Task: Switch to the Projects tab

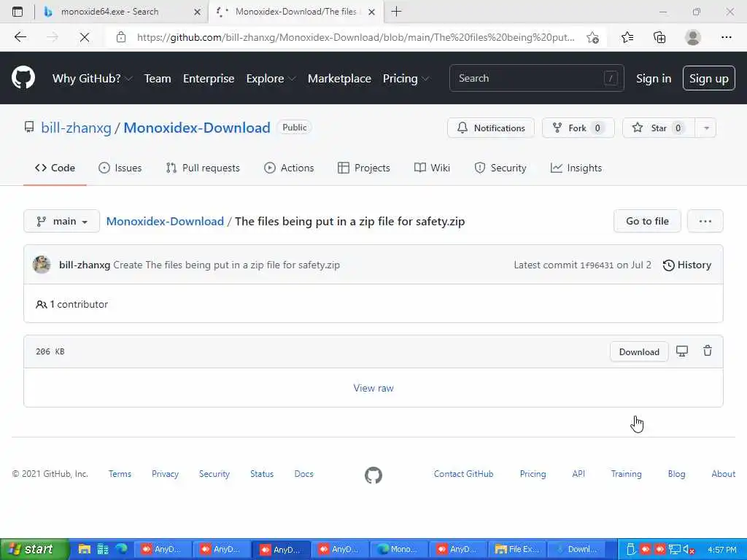Action: point(363,168)
